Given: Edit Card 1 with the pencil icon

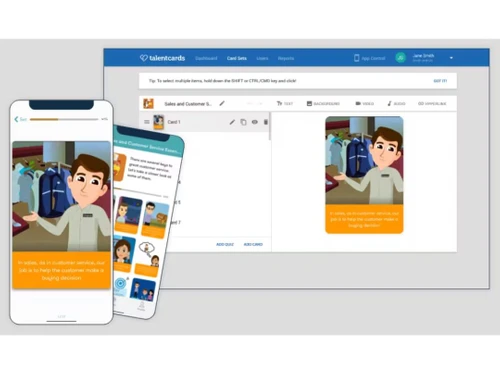Looking at the screenshot, I should [x=232, y=122].
